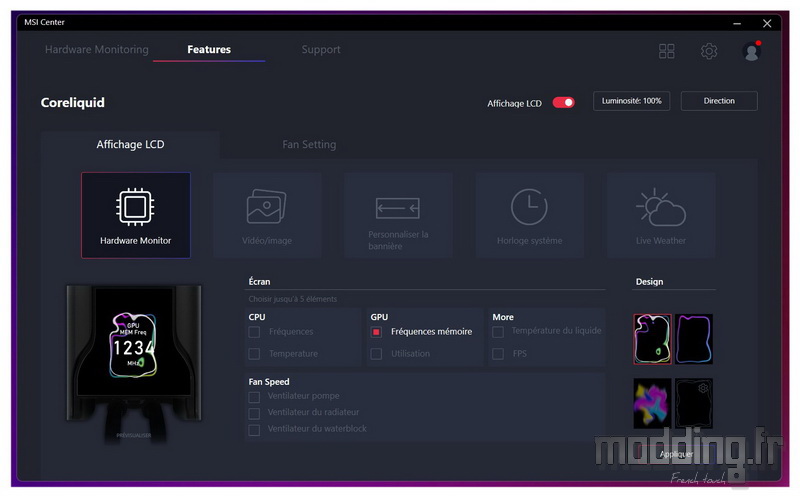800x498 pixels.
Task: Enable Ventilateur pompe checkbox
Action: point(254,396)
